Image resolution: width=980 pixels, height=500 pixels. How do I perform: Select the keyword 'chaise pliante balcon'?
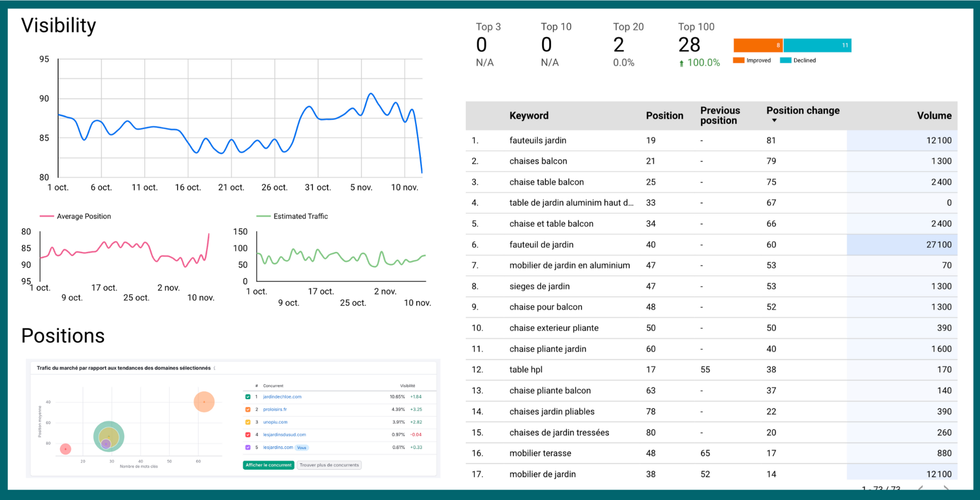coord(550,391)
